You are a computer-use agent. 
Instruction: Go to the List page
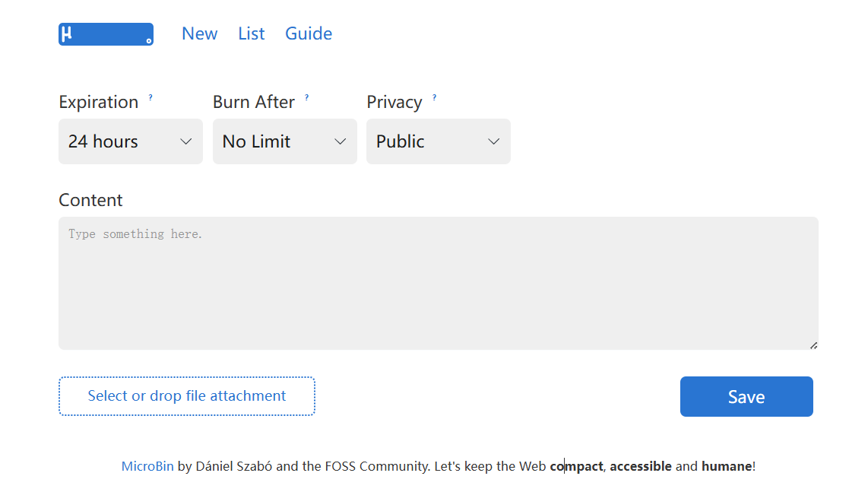tap(251, 33)
